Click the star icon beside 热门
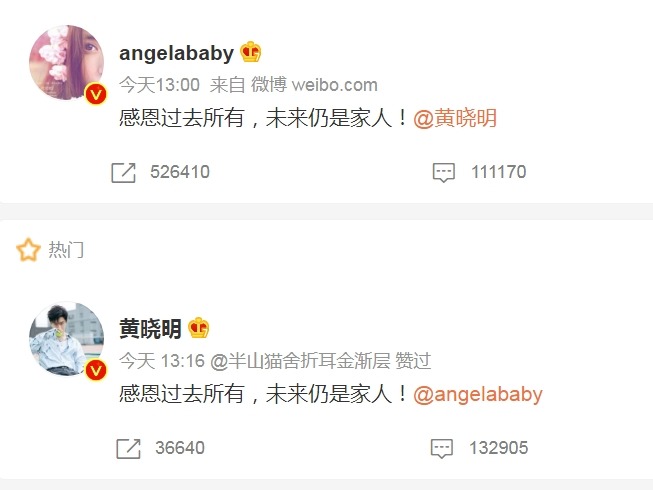Screen dimensions: 653x490 point(28,250)
